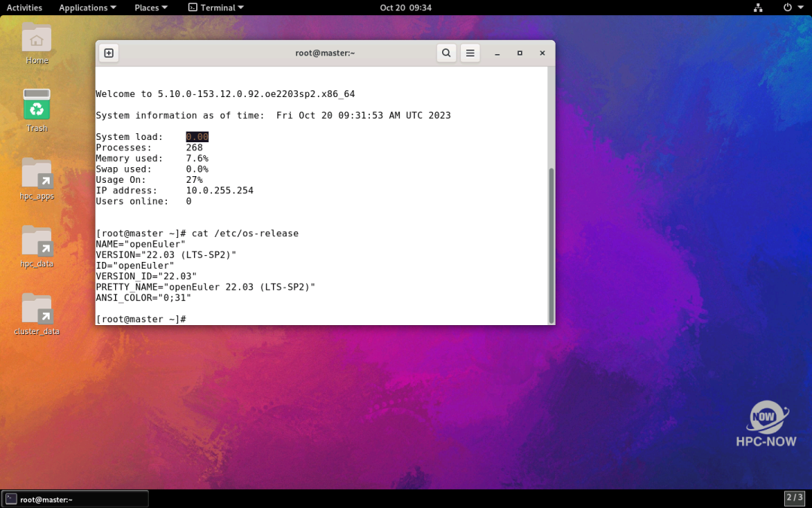
Task: Click the last empty shell prompt line
Action: click(141, 319)
